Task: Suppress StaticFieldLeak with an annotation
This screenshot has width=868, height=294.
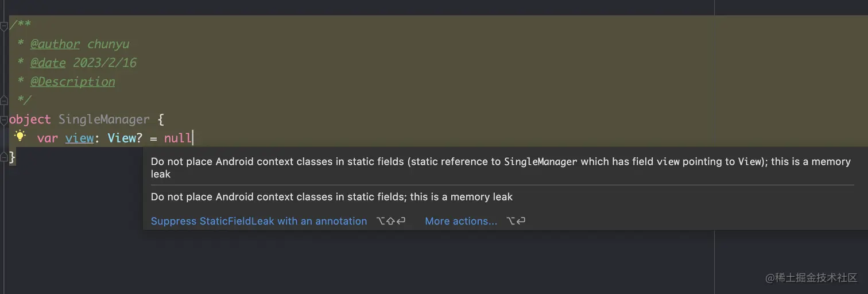Action: coord(259,221)
